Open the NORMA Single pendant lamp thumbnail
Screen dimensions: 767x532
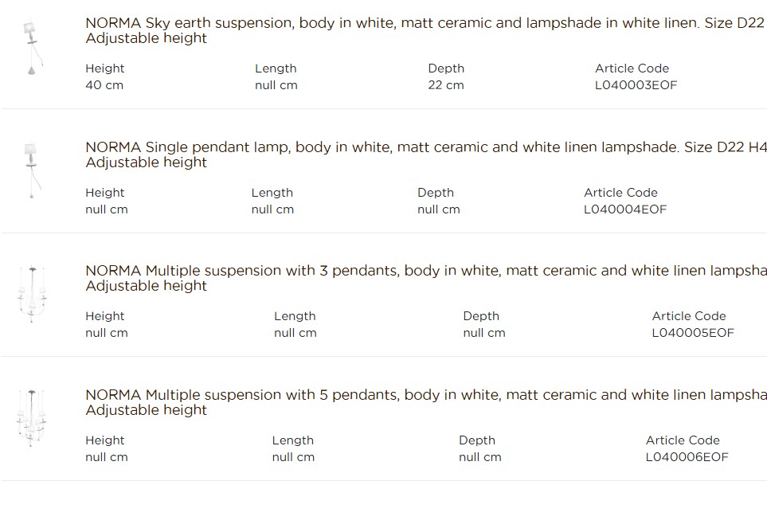click(x=33, y=170)
